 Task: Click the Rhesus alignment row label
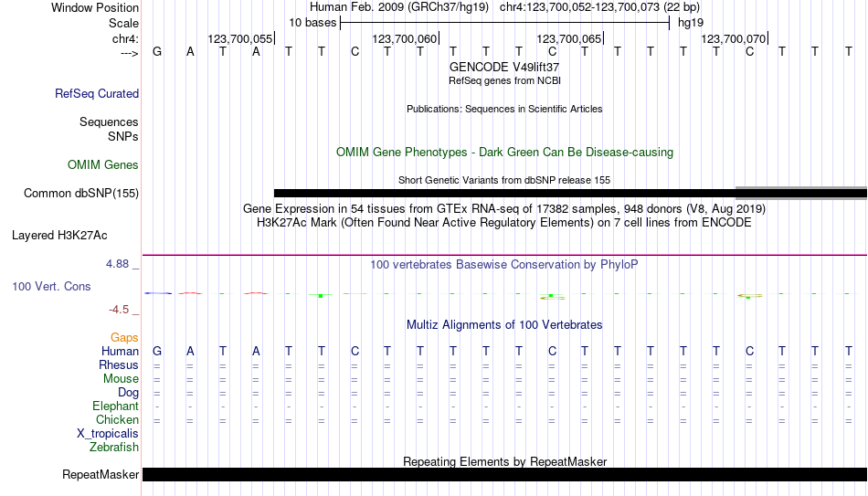(x=119, y=365)
